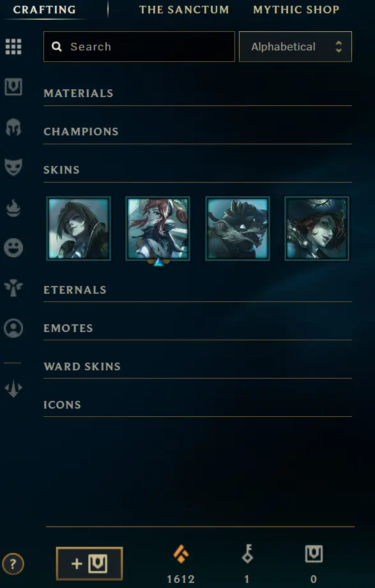This screenshot has height=588, width=375.
Task: Expand the Eternals section
Action: (197, 290)
